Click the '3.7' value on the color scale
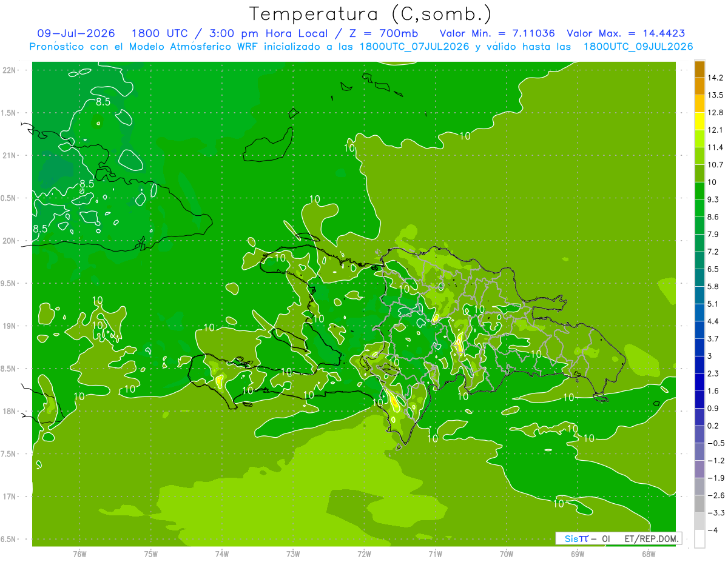 click(x=713, y=338)
